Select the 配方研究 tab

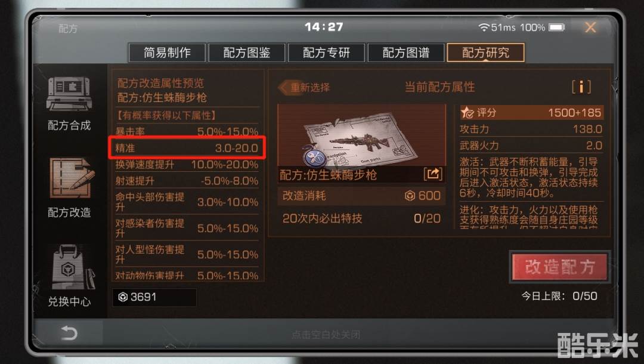click(x=485, y=53)
